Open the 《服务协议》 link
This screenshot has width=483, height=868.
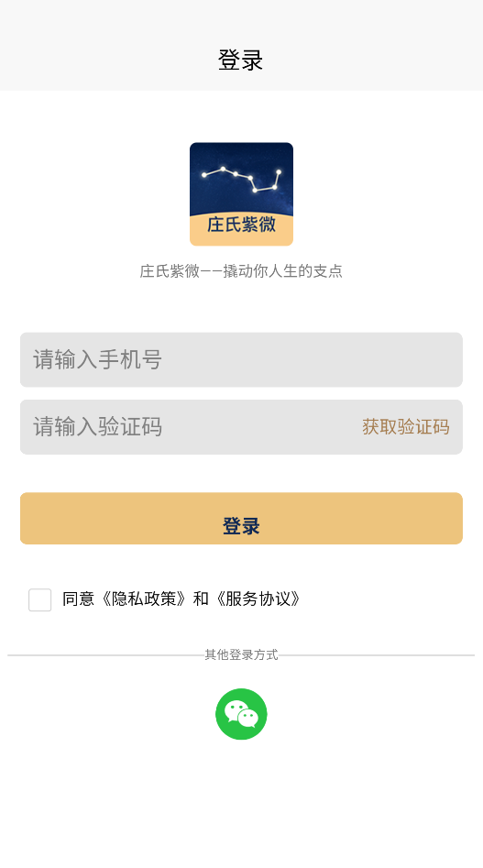point(258,599)
